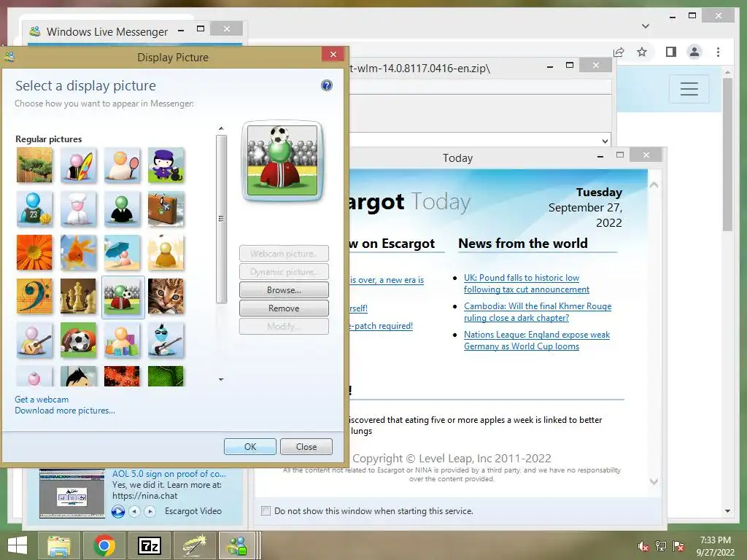This screenshot has height=560, width=747.
Task: Select the bonsai tree display picture
Action: pos(34,166)
